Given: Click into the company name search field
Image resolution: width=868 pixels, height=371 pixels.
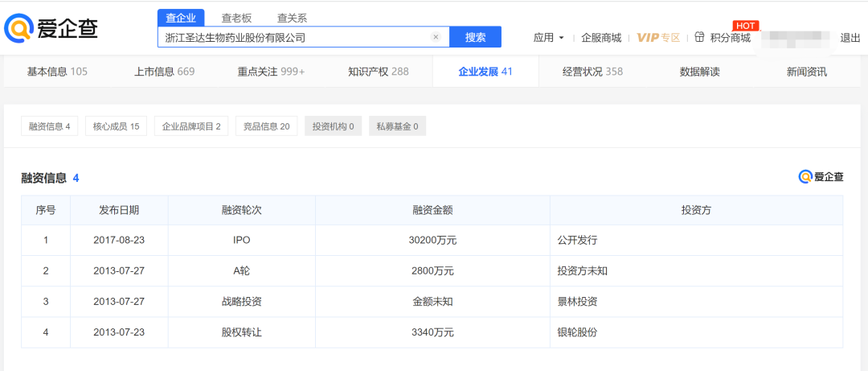Looking at the screenshot, I should click(x=293, y=37).
